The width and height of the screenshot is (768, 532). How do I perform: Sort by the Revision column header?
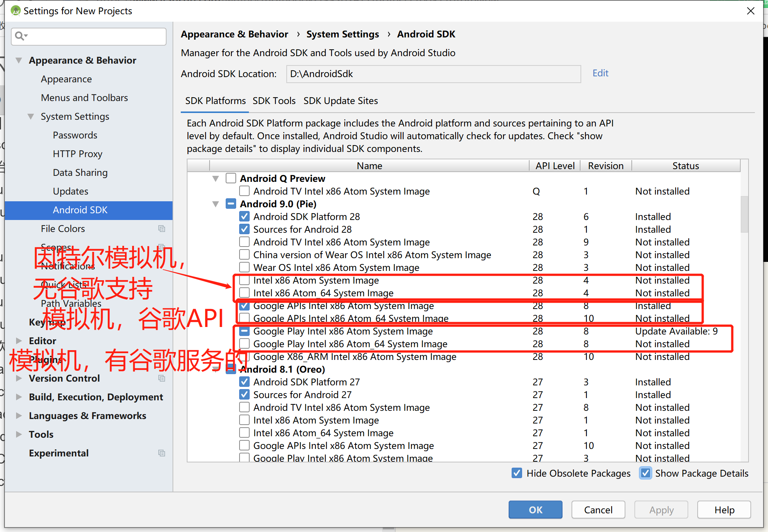[606, 166]
